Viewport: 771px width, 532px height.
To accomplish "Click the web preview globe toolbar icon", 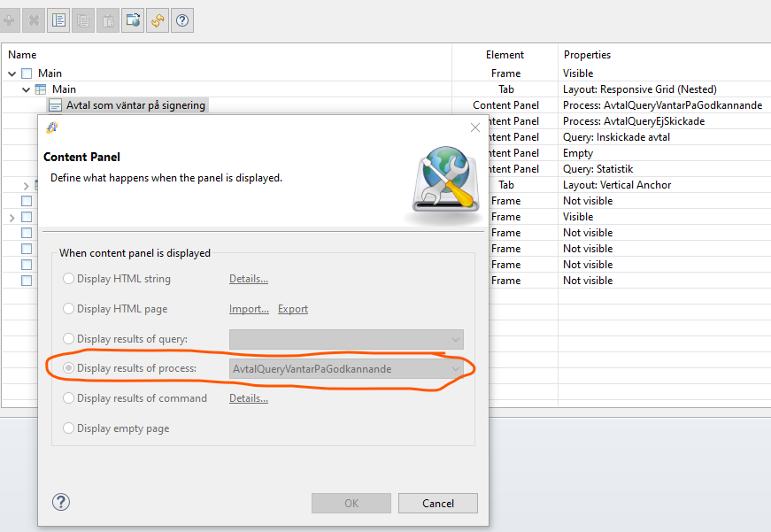I will [133, 20].
